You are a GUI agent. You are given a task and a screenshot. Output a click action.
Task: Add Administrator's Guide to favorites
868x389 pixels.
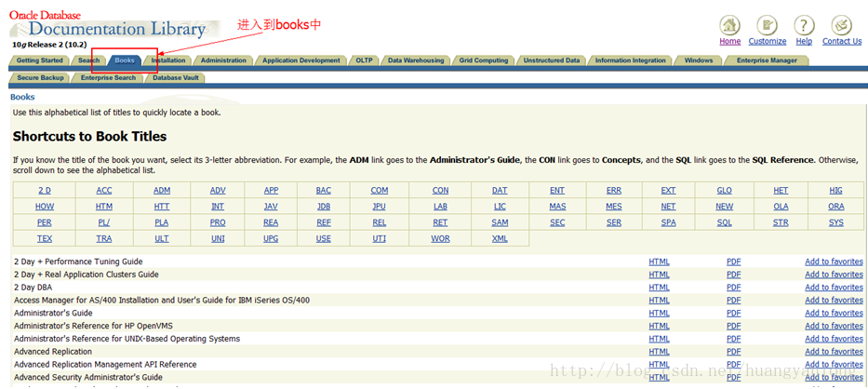(834, 313)
